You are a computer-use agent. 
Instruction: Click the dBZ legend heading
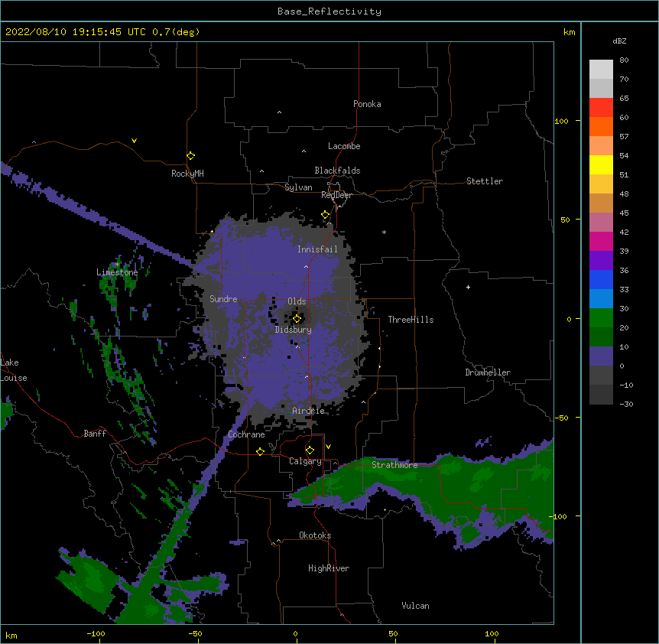tap(619, 41)
